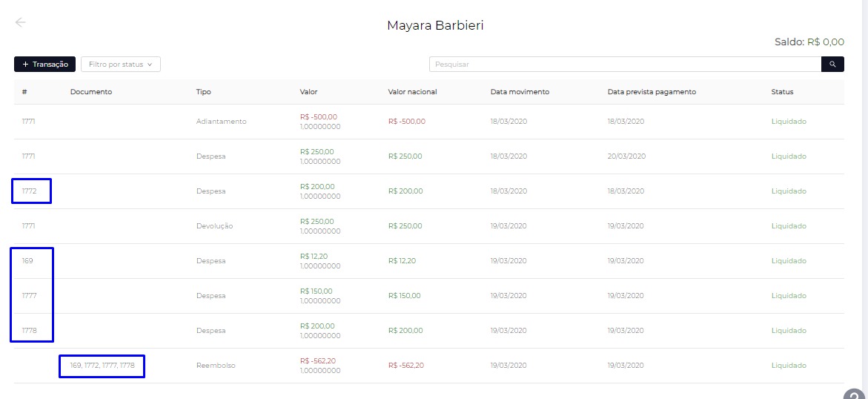Go back using the left arrow
868x399 pixels.
pos(20,22)
